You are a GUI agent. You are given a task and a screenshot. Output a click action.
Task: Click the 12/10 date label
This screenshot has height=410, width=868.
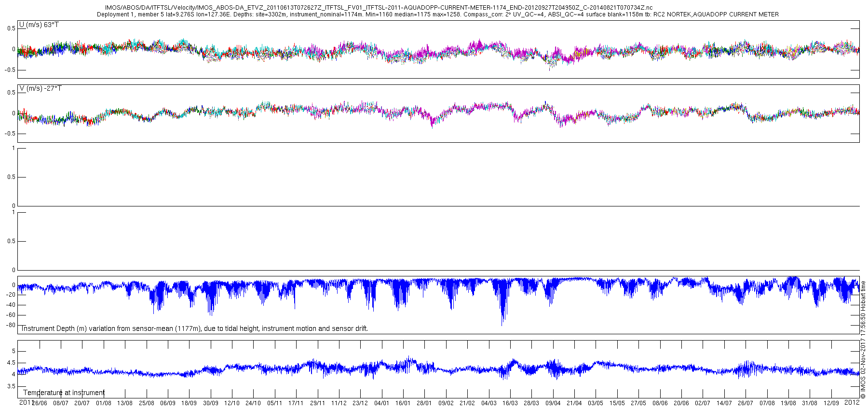click(232, 403)
